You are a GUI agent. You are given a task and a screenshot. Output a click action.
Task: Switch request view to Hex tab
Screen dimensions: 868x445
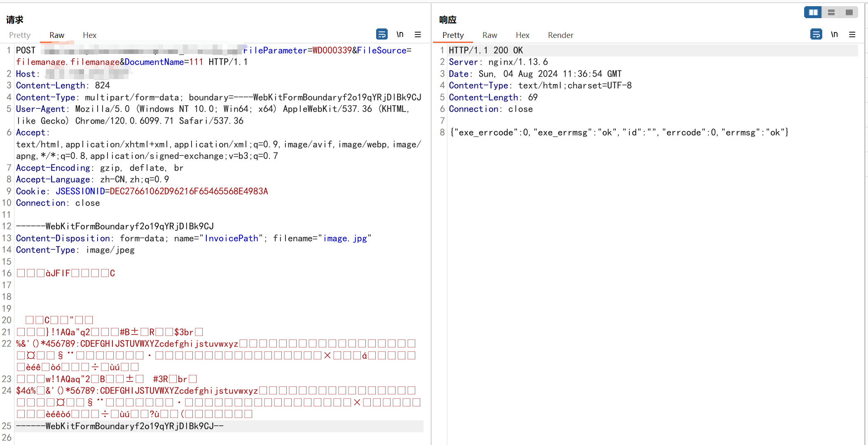click(89, 35)
